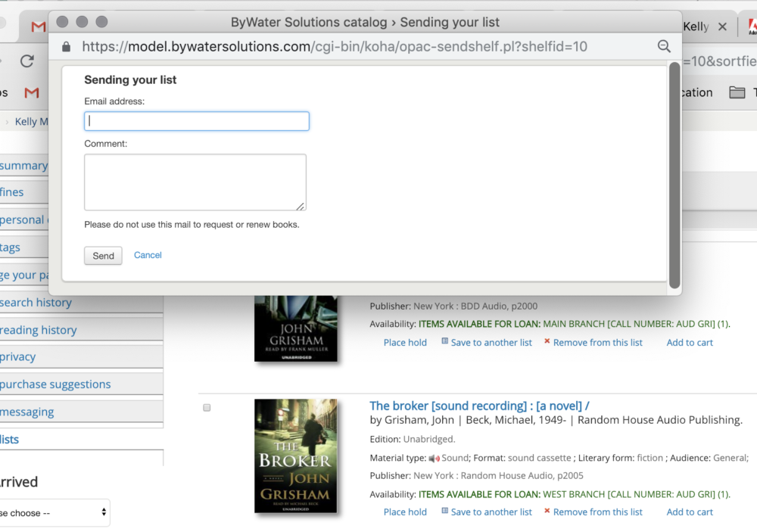This screenshot has height=532, width=757.
Task: Click 'Please do not use this mail' notice
Action: coord(192,225)
